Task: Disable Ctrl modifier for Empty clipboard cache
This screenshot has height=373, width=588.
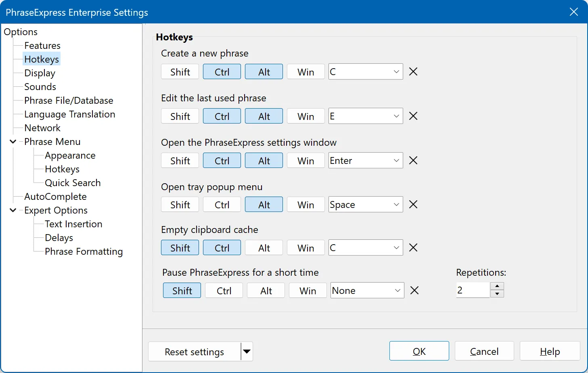Action: [222, 247]
